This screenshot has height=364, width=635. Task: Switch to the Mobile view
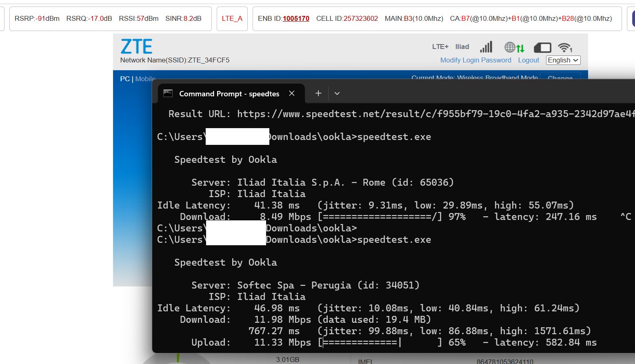click(145, 79)
